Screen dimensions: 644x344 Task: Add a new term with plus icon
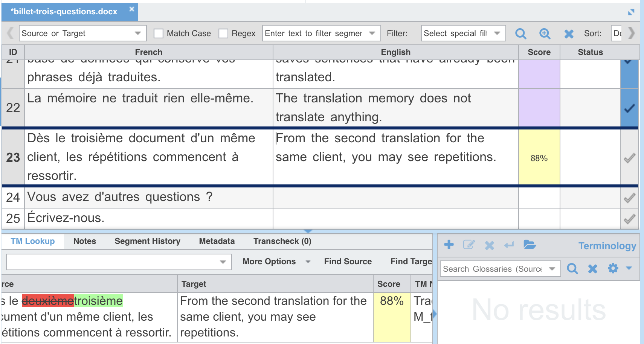449,245
